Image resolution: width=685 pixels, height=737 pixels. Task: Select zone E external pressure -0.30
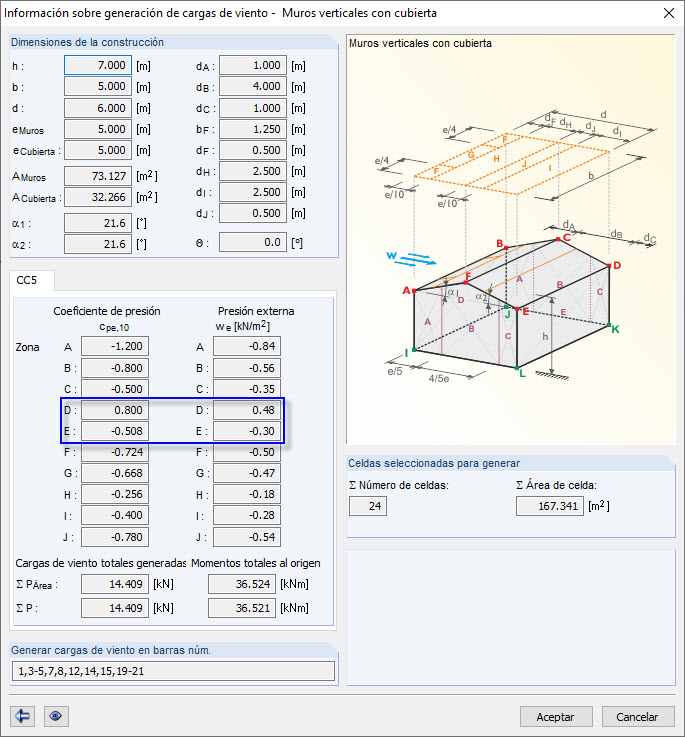point(247,431)
